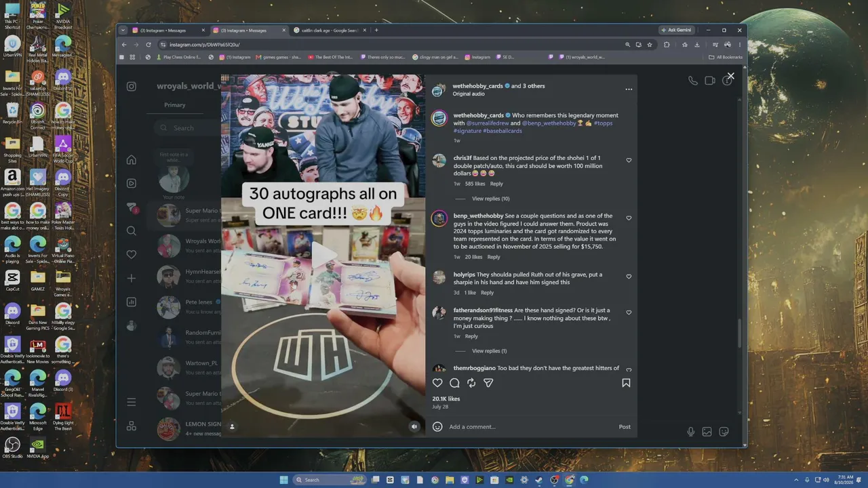Open OBS Studio desktop shortcut
868x488 pixels.
point(12,447)
